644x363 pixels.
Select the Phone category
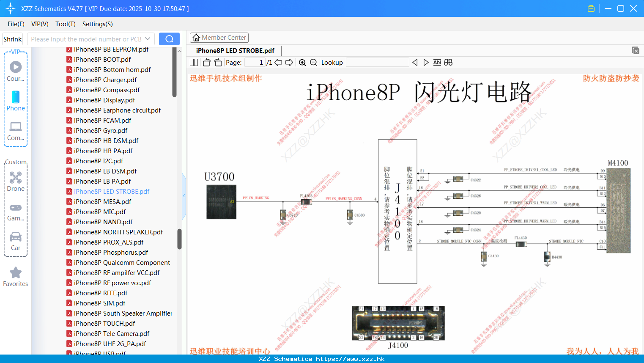(16, 101)
